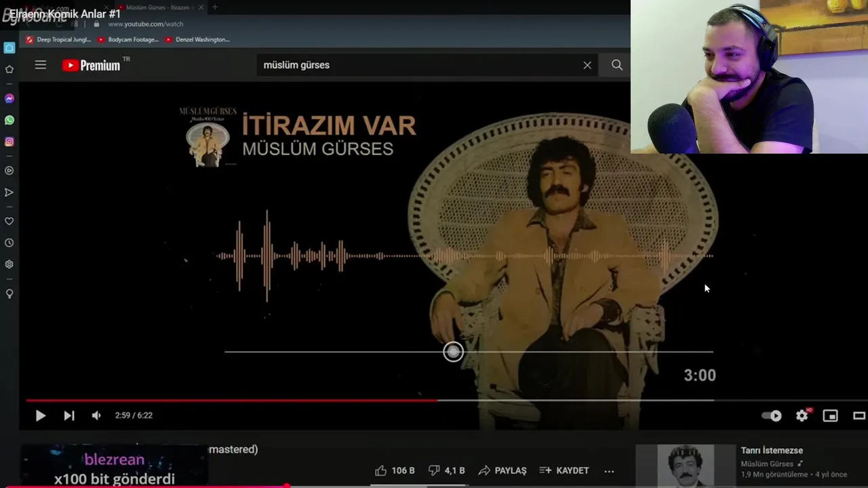868x488 pixels.
Task: Dislike the video (4,1 B thumbs down)
Action: [x=447, y=470]
